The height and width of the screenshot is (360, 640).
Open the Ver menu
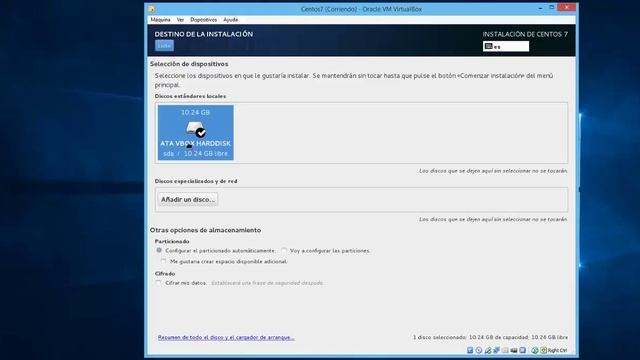[180, 20]
